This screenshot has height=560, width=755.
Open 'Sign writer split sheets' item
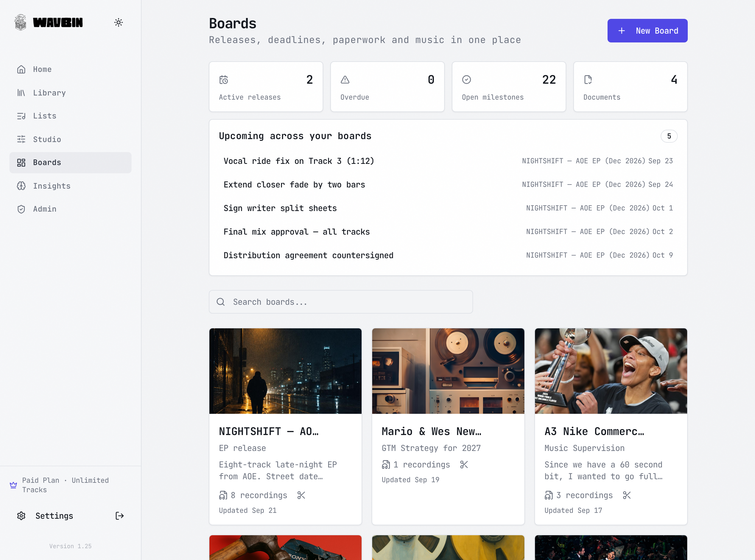(x=448, y=208)
